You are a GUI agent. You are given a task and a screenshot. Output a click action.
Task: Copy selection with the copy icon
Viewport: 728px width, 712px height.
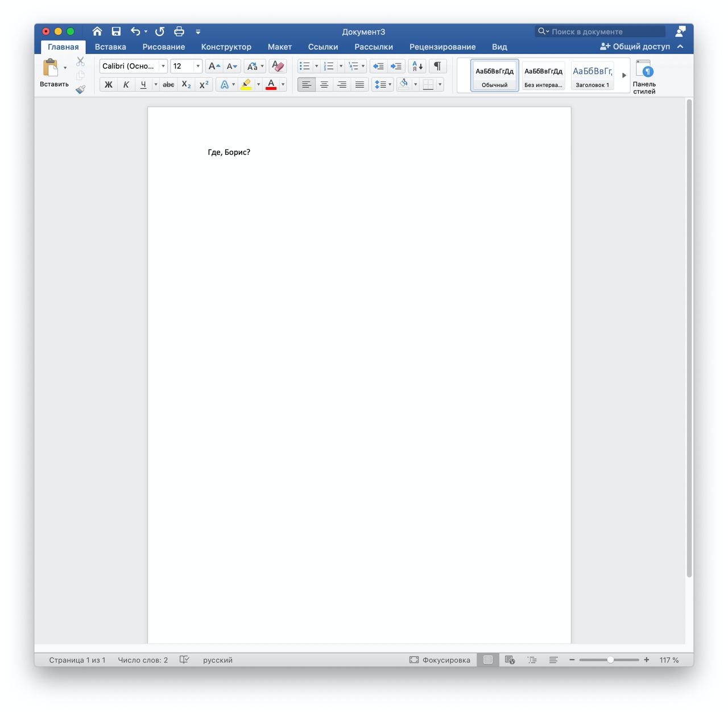(x=80, y=75)
